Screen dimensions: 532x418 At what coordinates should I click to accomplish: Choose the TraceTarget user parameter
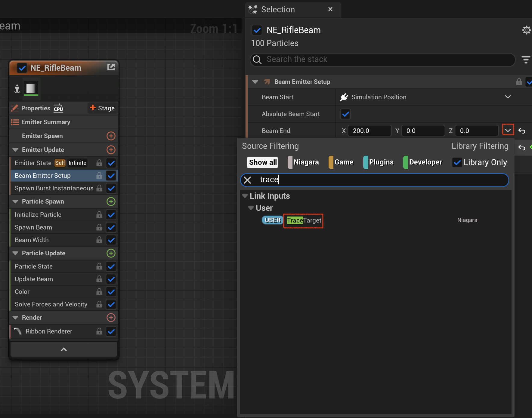coord(304,220)
